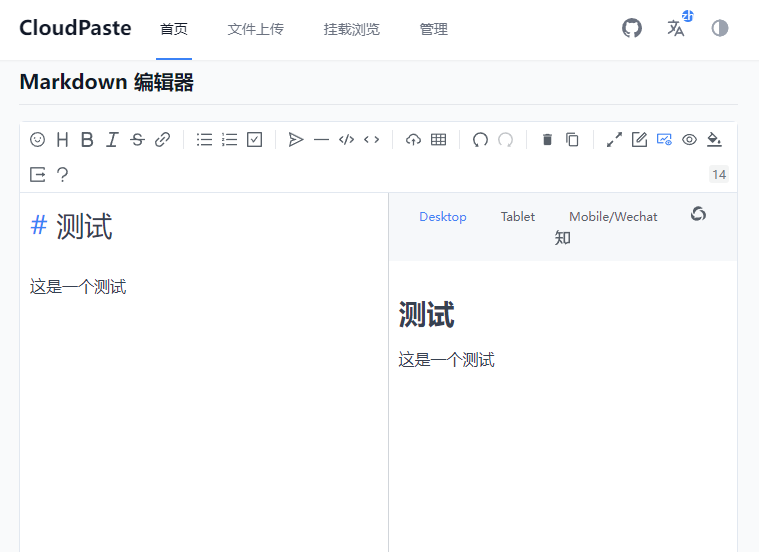Click '这是一个测试' text in editor

pos(78,287)
